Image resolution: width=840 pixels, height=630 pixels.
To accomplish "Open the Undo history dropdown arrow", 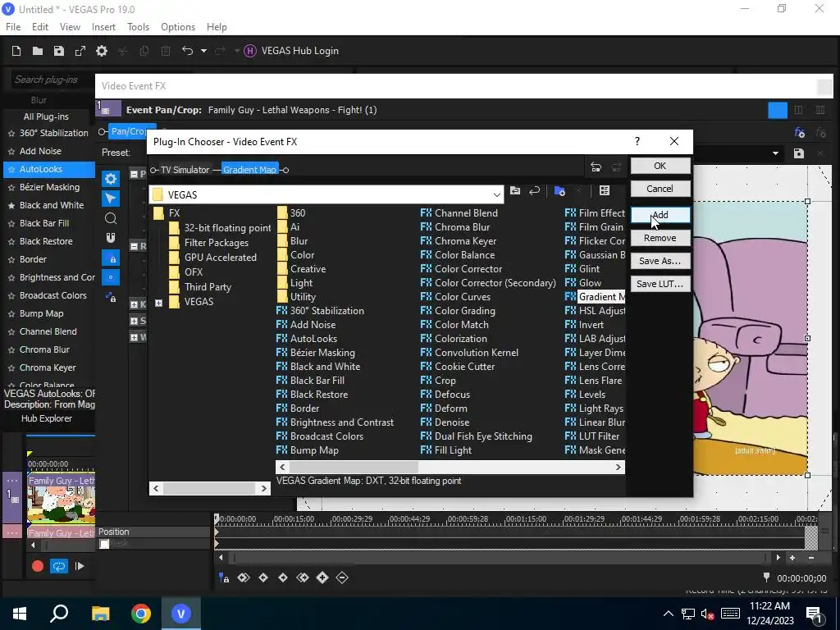I will point(203,51).
